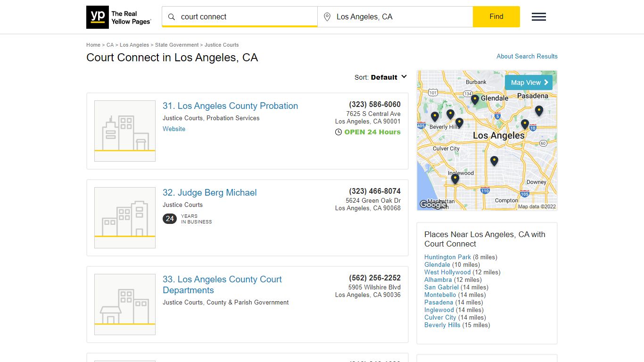Open Inglewood nearby place link
Image resolution: width=644 pixels, height=362 pixels.
[439, 310]
